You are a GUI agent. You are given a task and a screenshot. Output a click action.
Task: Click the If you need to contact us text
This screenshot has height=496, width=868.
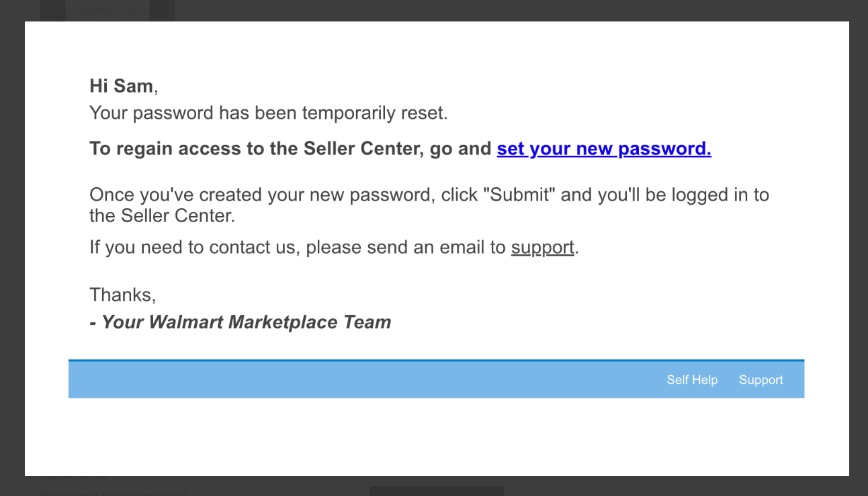298,248
